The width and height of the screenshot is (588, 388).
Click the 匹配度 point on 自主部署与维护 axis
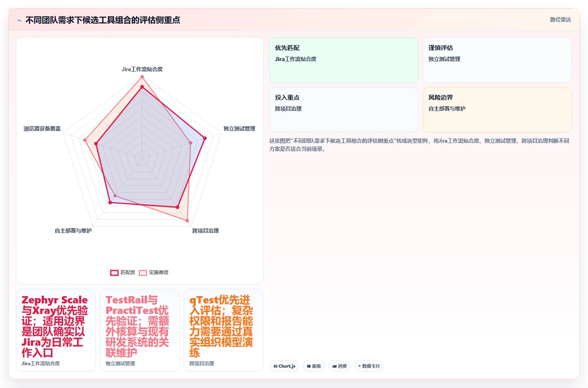pos(110,203)
